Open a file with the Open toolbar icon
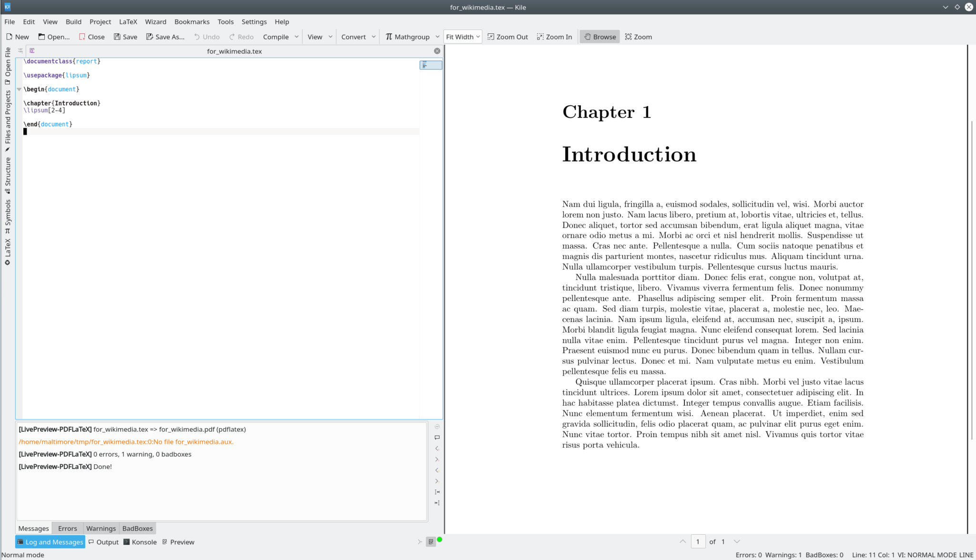The image size is (976, 560). [x=53, y=37]
